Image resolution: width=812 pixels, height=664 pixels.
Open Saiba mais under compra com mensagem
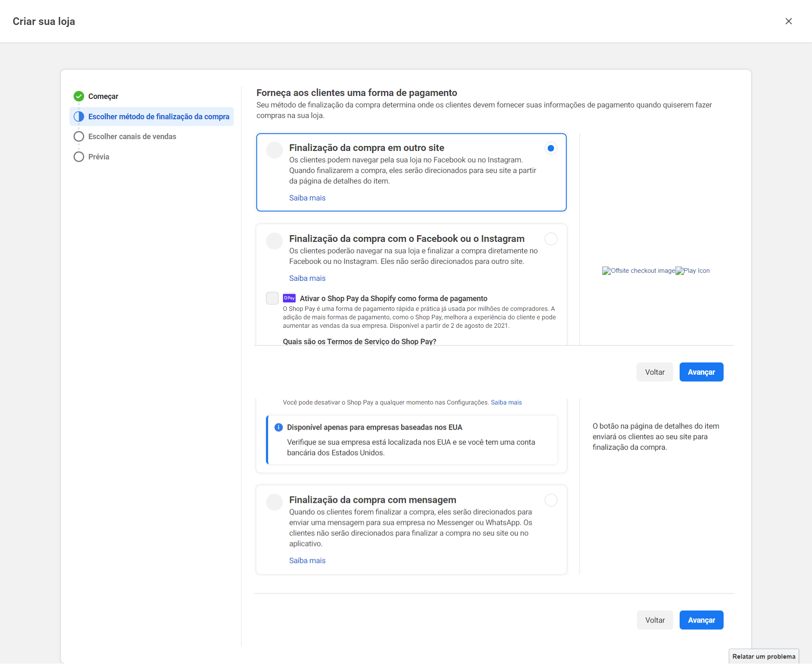307,560
